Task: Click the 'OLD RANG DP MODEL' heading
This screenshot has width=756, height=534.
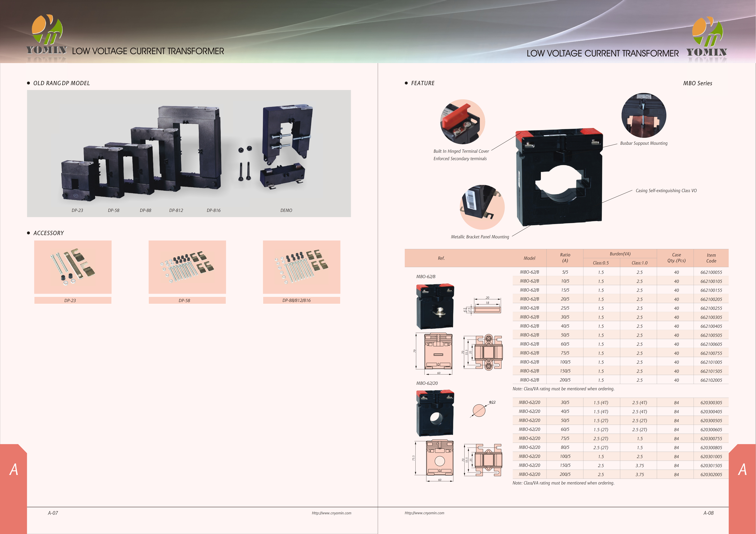Action: pyautogui.click(x=62, y=83)
